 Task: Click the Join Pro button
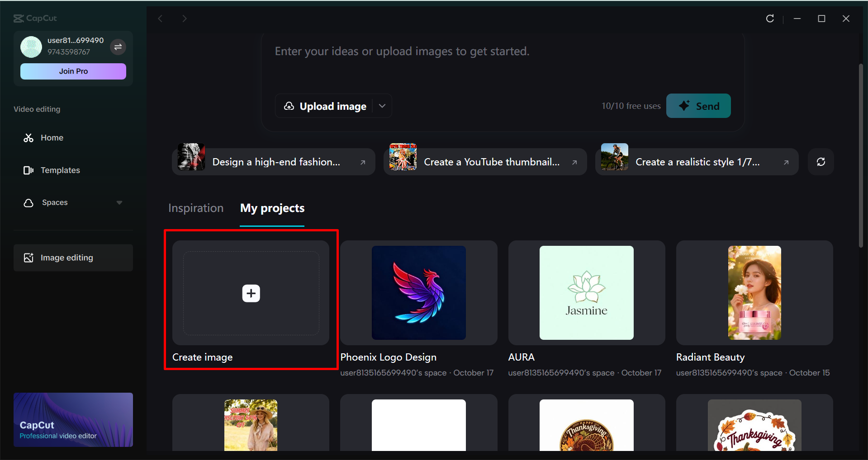point(73,71)
